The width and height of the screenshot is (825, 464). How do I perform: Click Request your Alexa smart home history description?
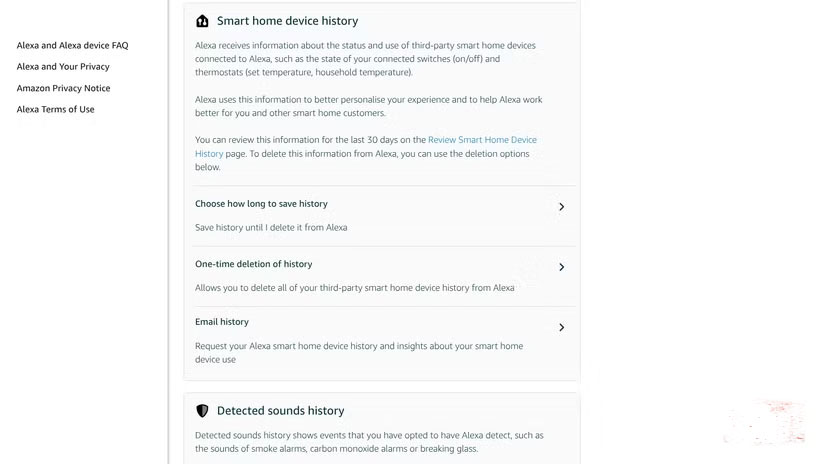coord(359,353)
